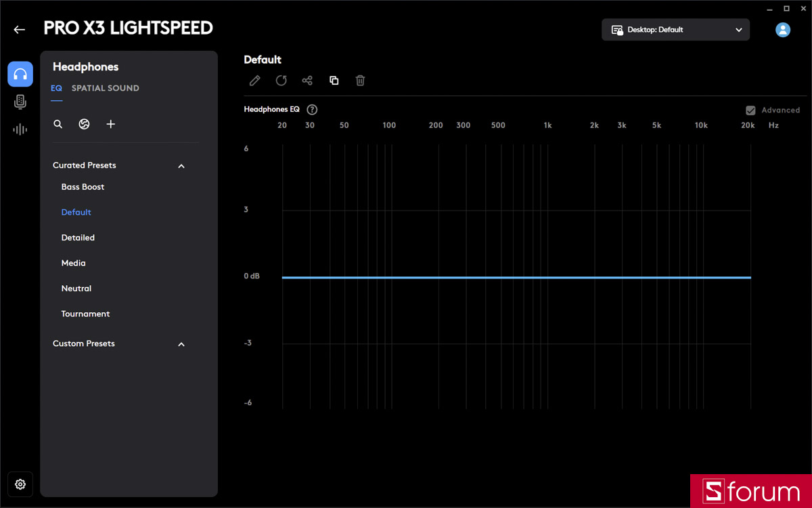Select the Tournament preset
Screen dimensions: 812x508
coord(85,314)
